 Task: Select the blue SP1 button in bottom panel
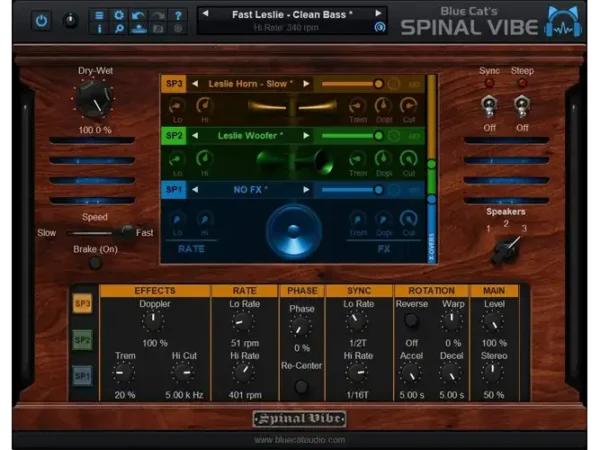pyautogui.click(x=82, y=376)
